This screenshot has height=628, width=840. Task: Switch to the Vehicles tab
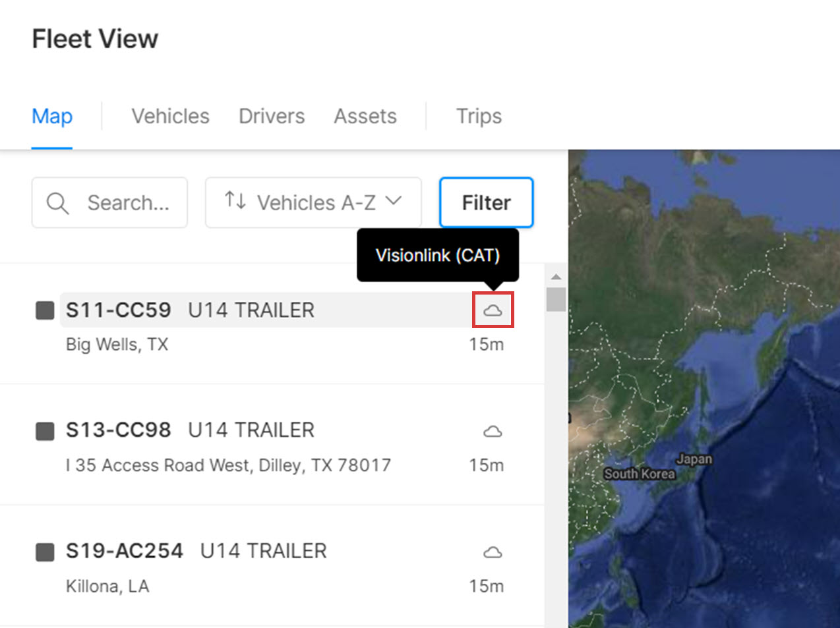(170, 116)
